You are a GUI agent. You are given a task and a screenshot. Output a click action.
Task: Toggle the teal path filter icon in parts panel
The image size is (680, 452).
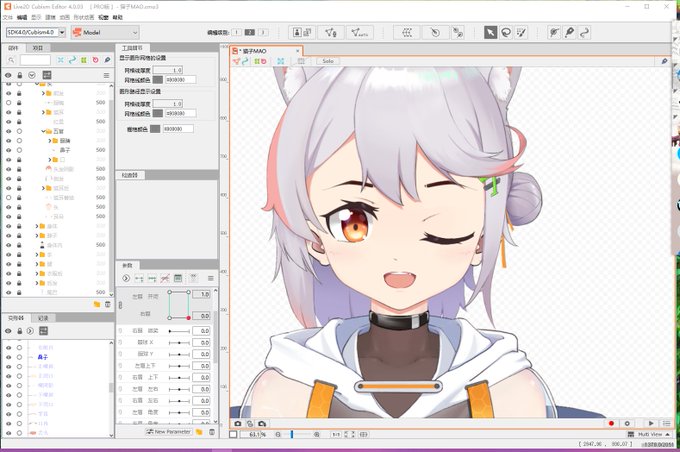click(x=72, y=60)
